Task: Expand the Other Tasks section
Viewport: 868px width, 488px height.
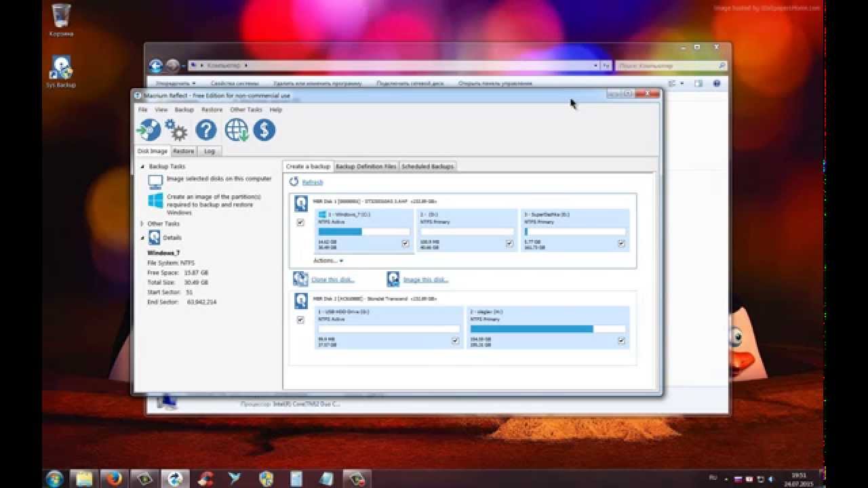Action: (142, 224)
